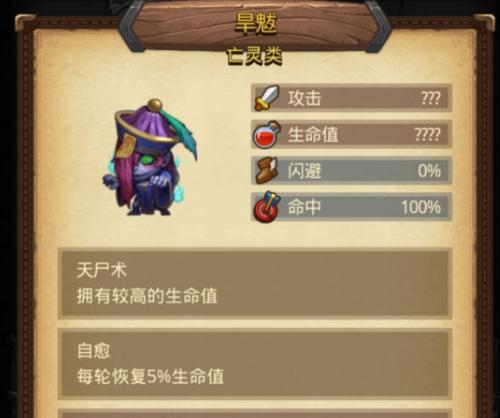Open the 自愈 skill description box

tap(255, 364)
